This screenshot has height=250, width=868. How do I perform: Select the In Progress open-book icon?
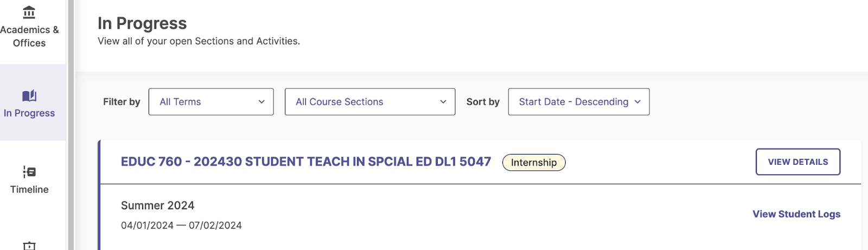pyautogui.click(x=29, y=96)
